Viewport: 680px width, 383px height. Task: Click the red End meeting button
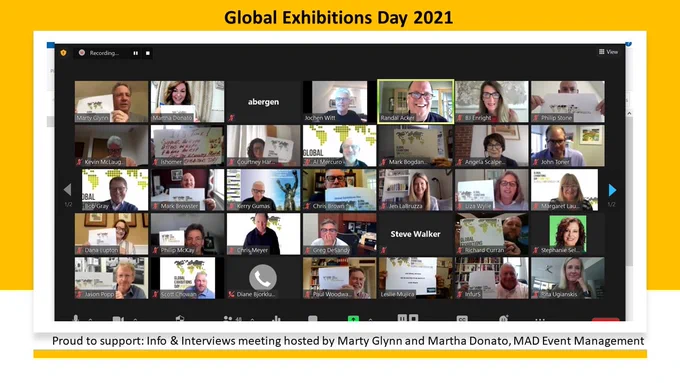tap(605, 320)
